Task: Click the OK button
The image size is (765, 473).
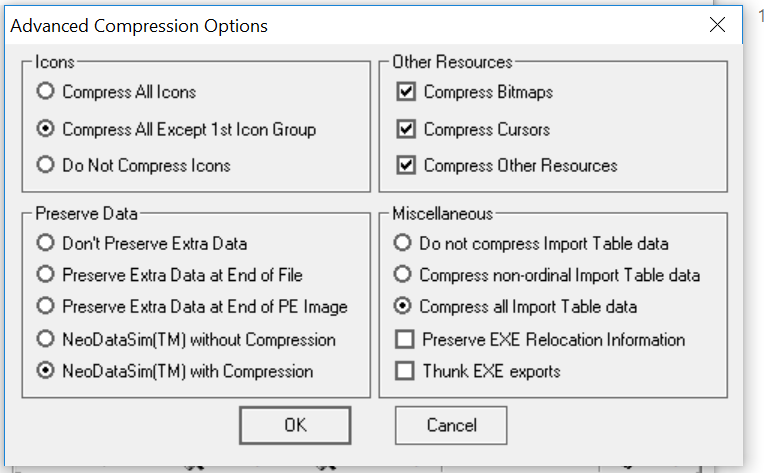Action: coord(295,425)
